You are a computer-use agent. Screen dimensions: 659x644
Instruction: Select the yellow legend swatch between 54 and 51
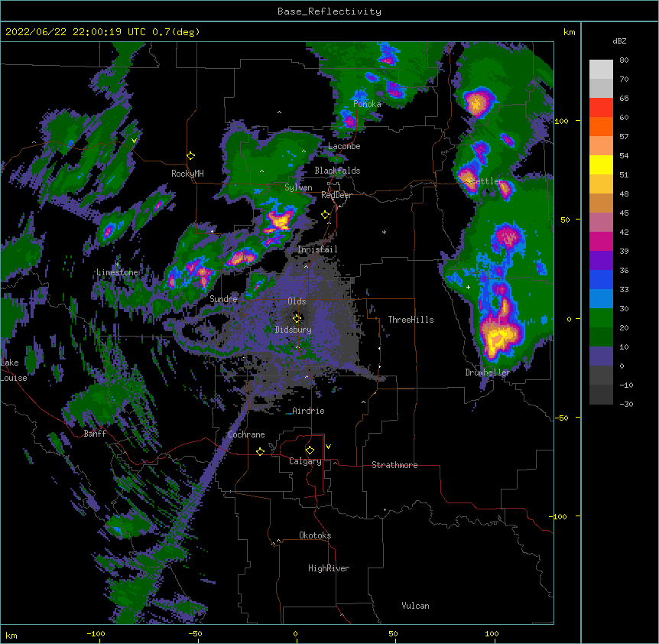(x=601, y=164)
